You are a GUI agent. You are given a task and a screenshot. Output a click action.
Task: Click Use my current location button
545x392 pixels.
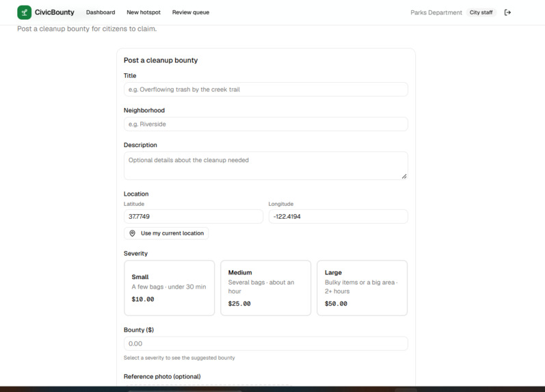[x=166, y=233]
